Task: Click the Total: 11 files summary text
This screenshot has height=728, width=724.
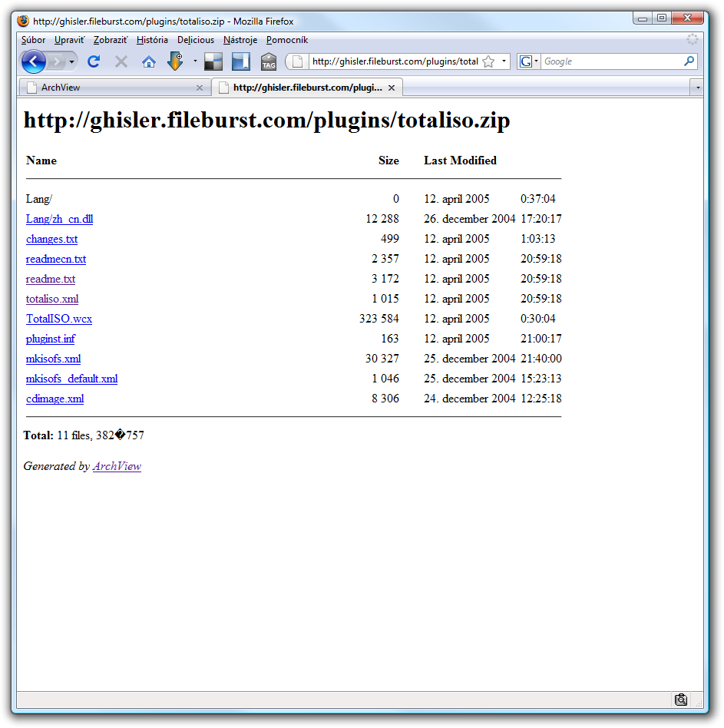Action: coord(84,435)
